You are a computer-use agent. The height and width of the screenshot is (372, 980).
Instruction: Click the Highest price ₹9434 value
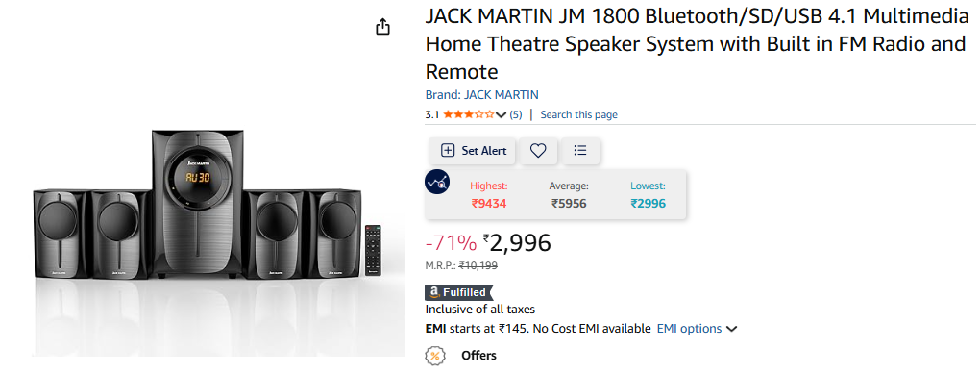tap(489, 203)
